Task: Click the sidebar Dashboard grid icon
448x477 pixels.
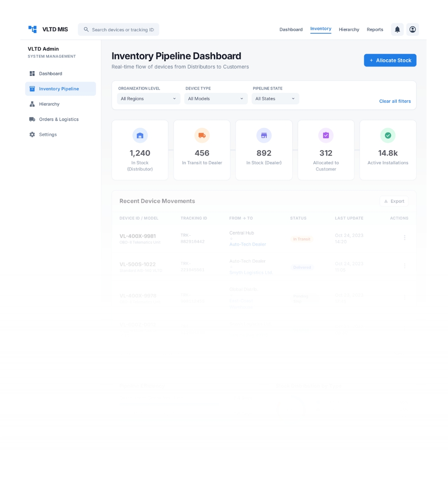Action: pyautogui.click(x=32, y=73)
